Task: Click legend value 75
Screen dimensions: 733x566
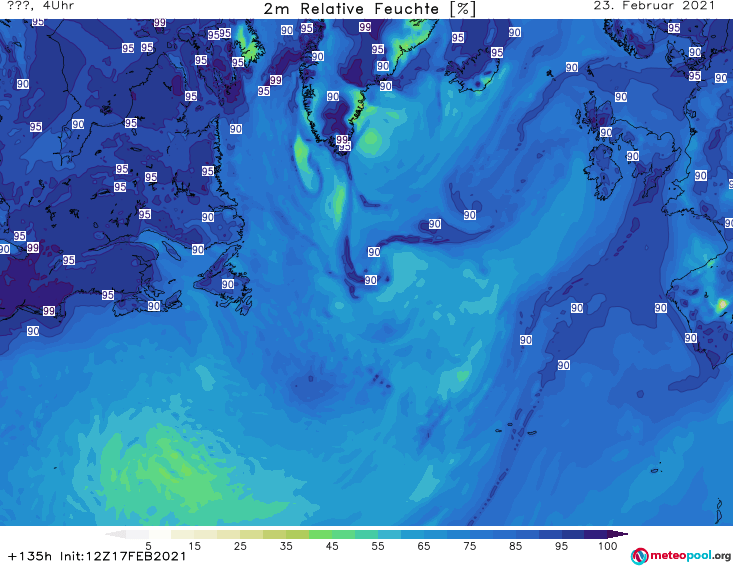Action: (469, 546)
